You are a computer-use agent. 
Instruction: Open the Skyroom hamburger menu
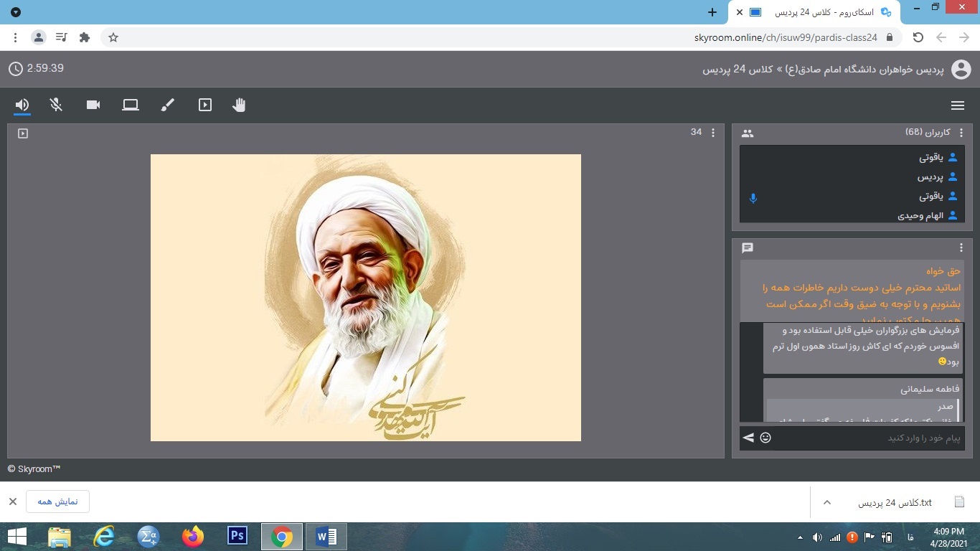[x=957, y=105]
